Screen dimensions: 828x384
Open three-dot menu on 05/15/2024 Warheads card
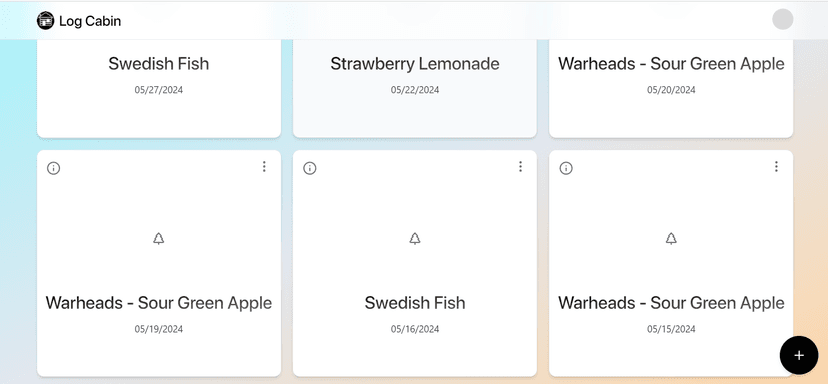tap(776, 167)
